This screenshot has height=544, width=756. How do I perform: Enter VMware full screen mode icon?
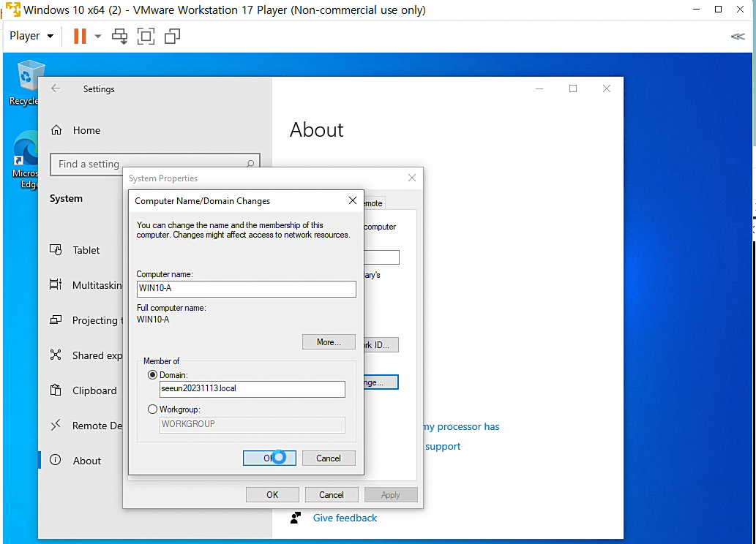[146, 36]
